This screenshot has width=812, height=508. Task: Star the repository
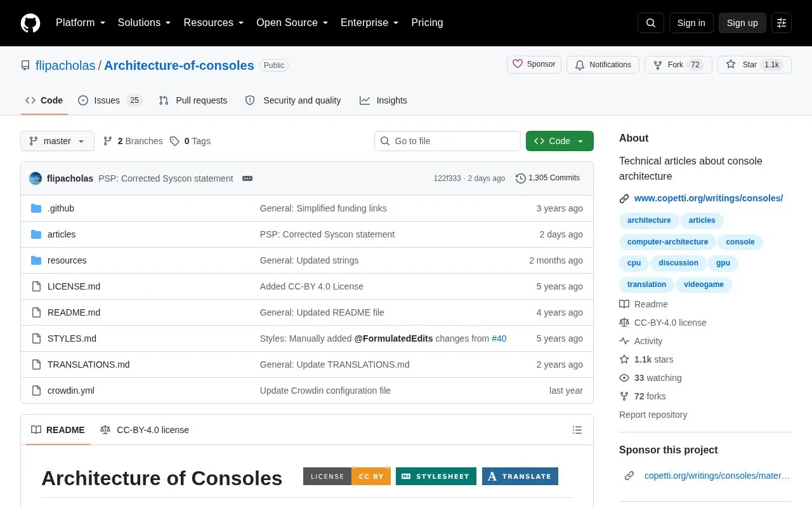click(754, 65)
